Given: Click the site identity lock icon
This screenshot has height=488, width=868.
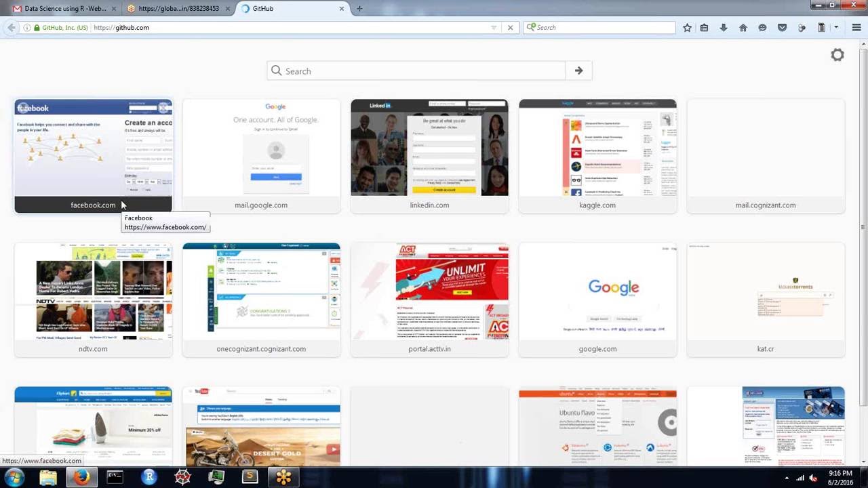Looking at the screenshot, I should (37, 28).
